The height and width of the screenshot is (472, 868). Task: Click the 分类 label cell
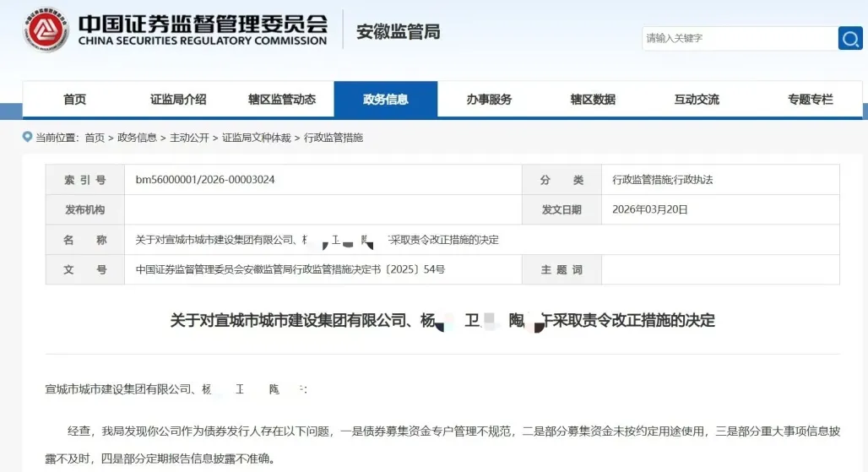click(561, 180)
